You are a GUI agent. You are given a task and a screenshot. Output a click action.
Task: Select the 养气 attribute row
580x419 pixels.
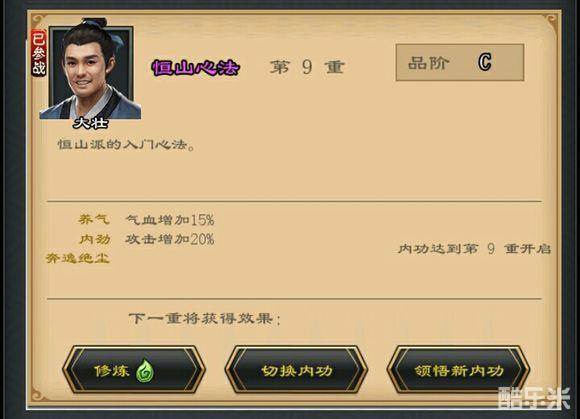coord(146,220)
